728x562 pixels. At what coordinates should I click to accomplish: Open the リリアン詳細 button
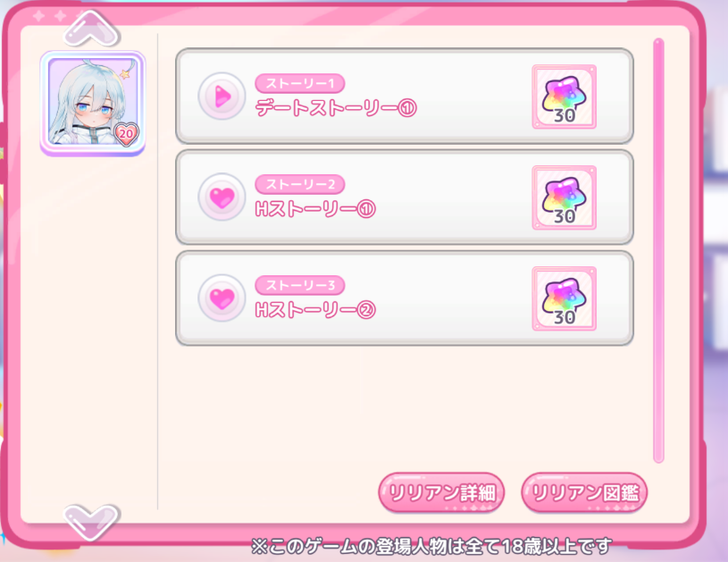tap(441, 492)
